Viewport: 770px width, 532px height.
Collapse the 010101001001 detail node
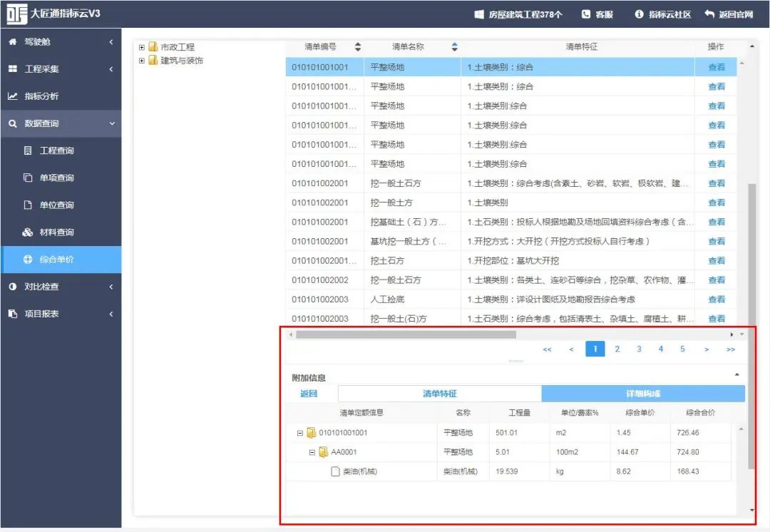(x=300, y=434)
